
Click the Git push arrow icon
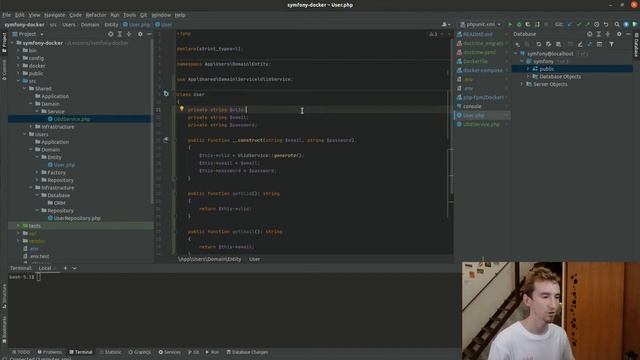pos(587,24)
